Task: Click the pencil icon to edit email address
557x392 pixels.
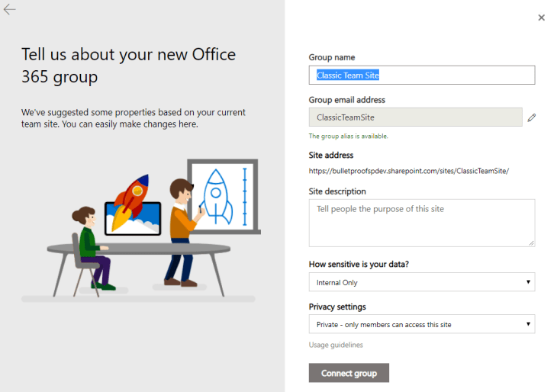Action: click(x=532, y=117)
